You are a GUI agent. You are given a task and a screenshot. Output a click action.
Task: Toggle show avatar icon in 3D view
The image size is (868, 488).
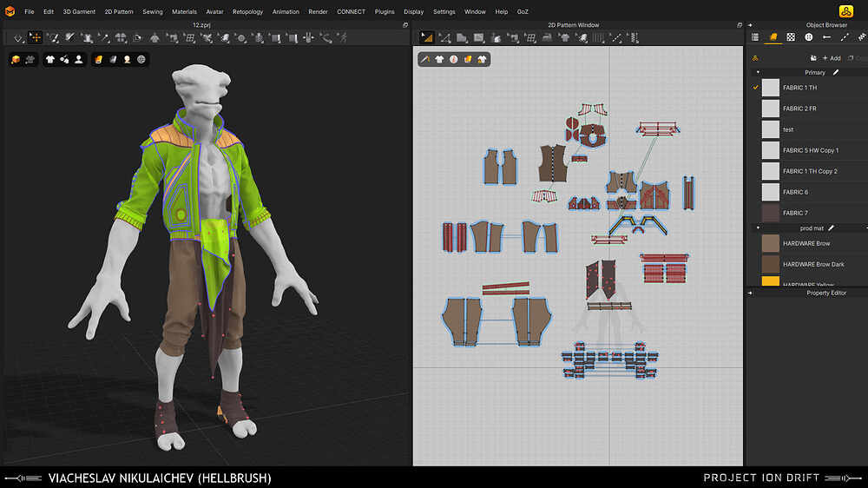click(x=79, y=59)
